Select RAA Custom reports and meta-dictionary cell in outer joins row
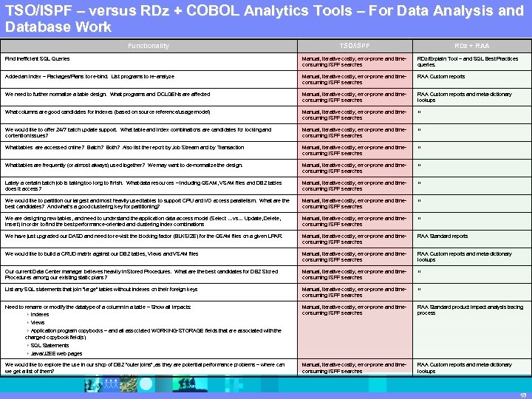Image resolution: width=532 pixels, height=399 pixels. [472, 367]
